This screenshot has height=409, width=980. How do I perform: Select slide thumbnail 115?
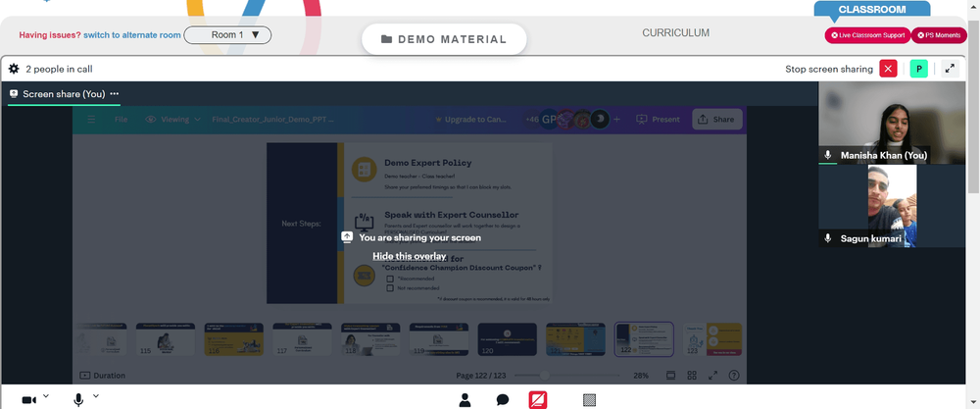166,339
